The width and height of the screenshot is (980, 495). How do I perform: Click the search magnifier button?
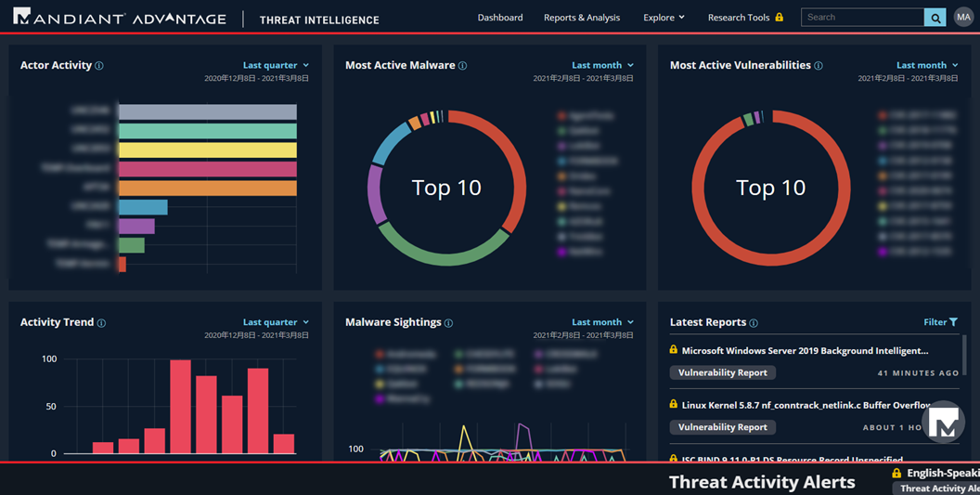pos(935,18)
